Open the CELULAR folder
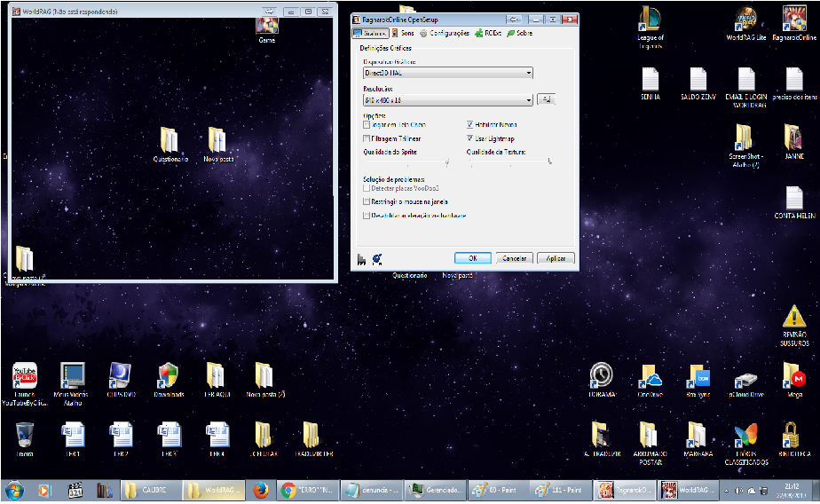The image size is (820, 504). click(x=264, y=439)
